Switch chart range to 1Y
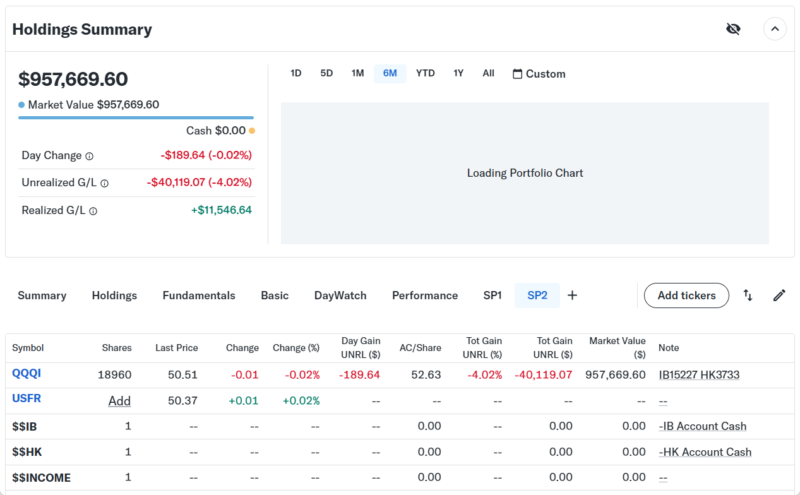Image resolution: width=800 pixels, height=495 pixels. tap(458, 73)
